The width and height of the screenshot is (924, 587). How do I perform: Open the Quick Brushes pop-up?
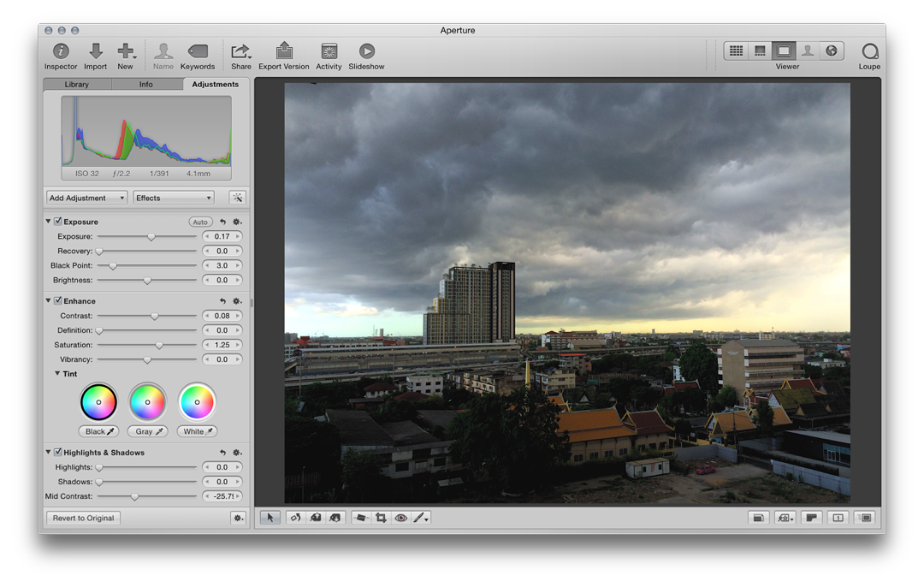coord(421,518)
